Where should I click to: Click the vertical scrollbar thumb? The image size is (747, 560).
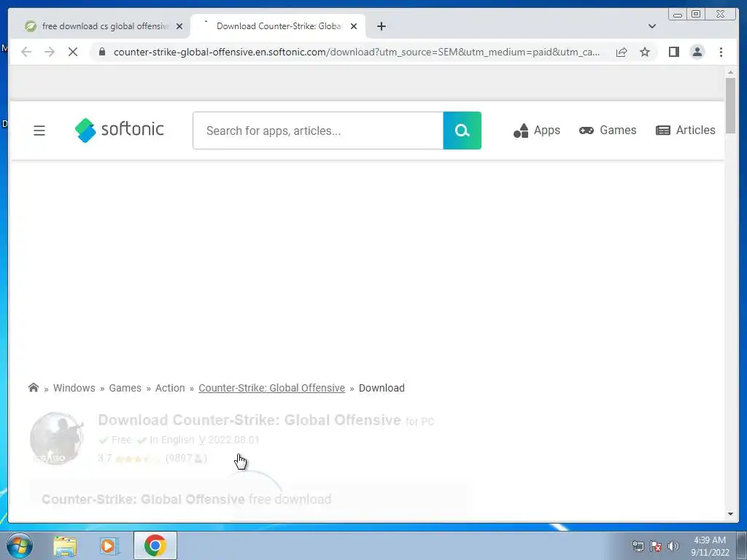[731, 106]
